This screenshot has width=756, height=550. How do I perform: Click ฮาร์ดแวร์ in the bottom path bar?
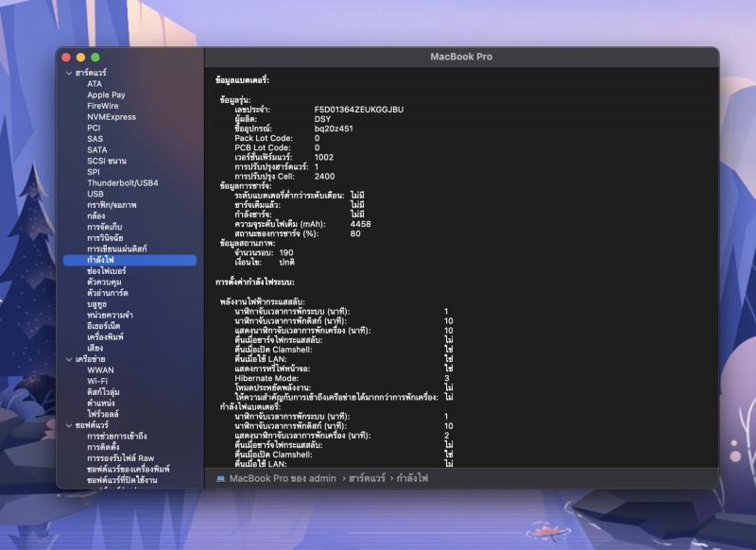click(x=367, y=479)
